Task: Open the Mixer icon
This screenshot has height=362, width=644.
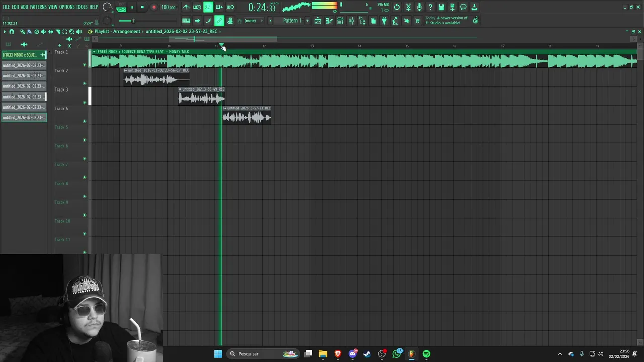Action: point(351,21)
